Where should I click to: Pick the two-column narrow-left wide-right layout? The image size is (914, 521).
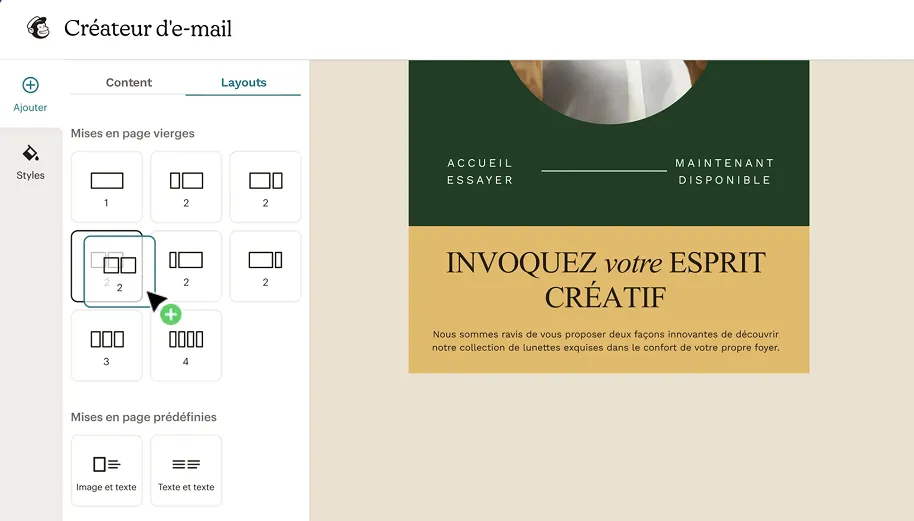pos(186,186)
